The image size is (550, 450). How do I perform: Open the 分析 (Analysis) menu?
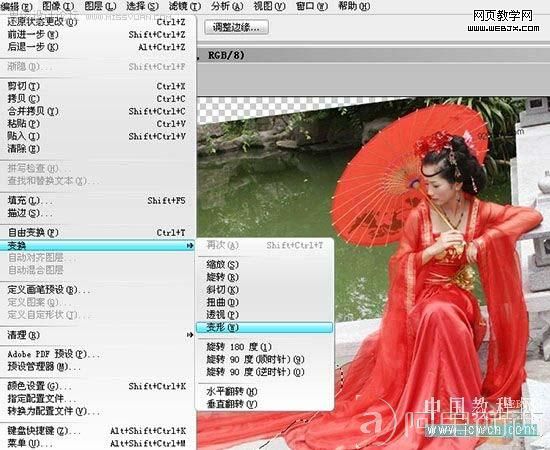[x=227, y=6]
